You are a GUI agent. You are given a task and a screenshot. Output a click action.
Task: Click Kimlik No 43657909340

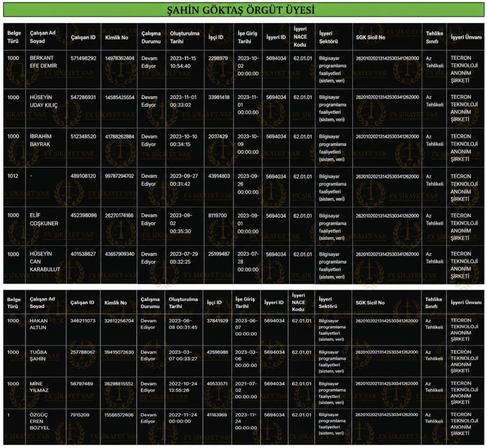120,254
